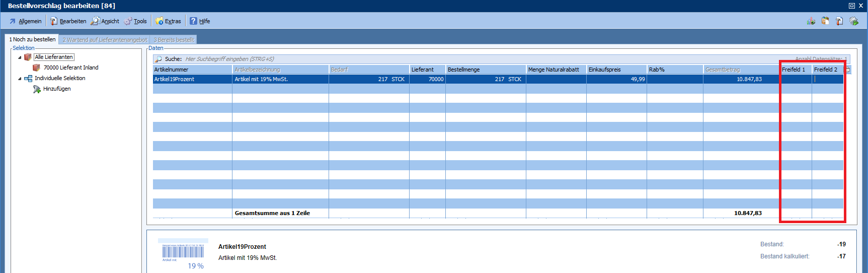Select 70000 Lieferant Inland in tree

tap(70, 67)
